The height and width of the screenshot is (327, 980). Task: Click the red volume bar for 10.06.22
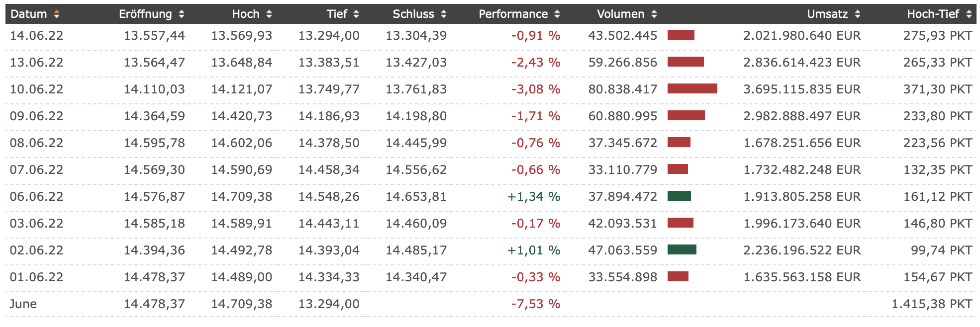(692, 89)
